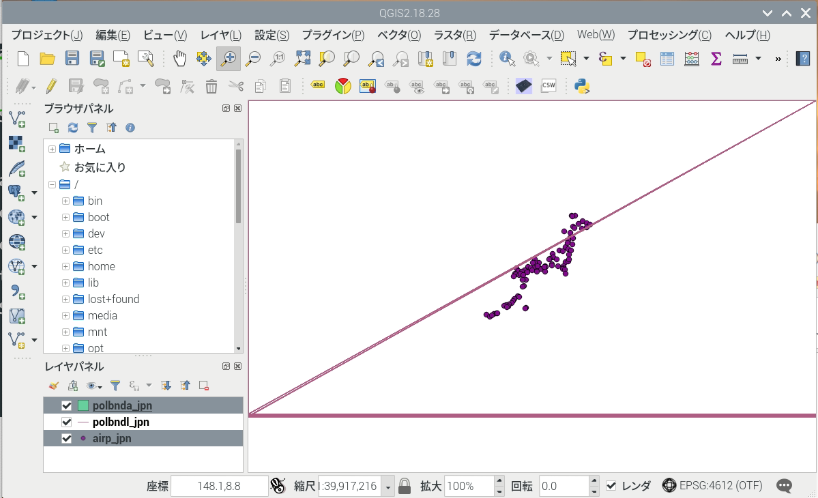This screenshot has width=818, height=498.
Task: Select the Identify Features tool
Action: pos(507,58)
